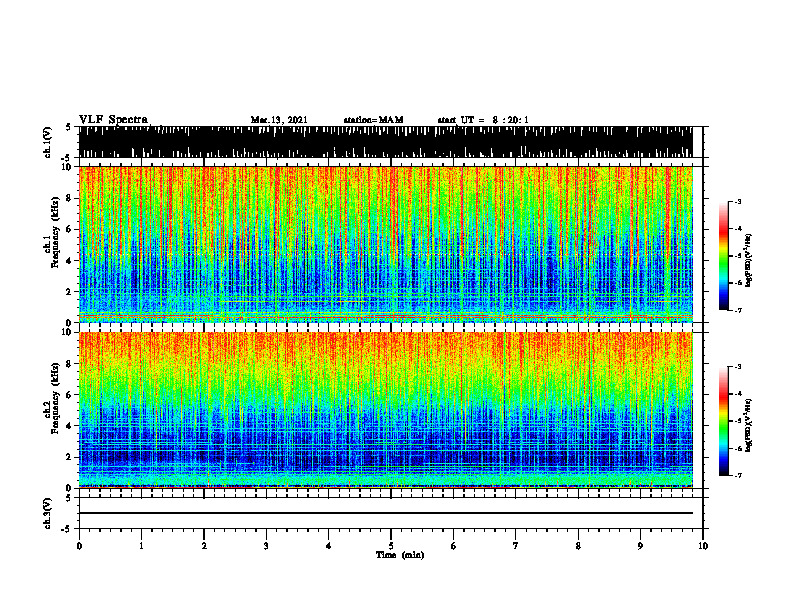Click time axis tick label "9"
The height and width of the screenshot is (612, 792).
640,546
